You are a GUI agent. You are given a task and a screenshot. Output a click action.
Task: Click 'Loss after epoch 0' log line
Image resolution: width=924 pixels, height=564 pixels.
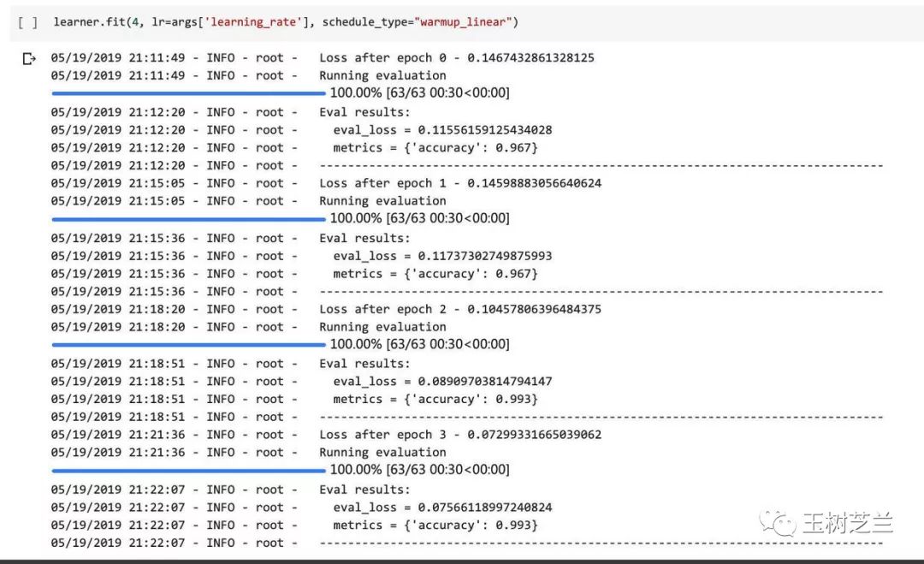click(323, 57)
